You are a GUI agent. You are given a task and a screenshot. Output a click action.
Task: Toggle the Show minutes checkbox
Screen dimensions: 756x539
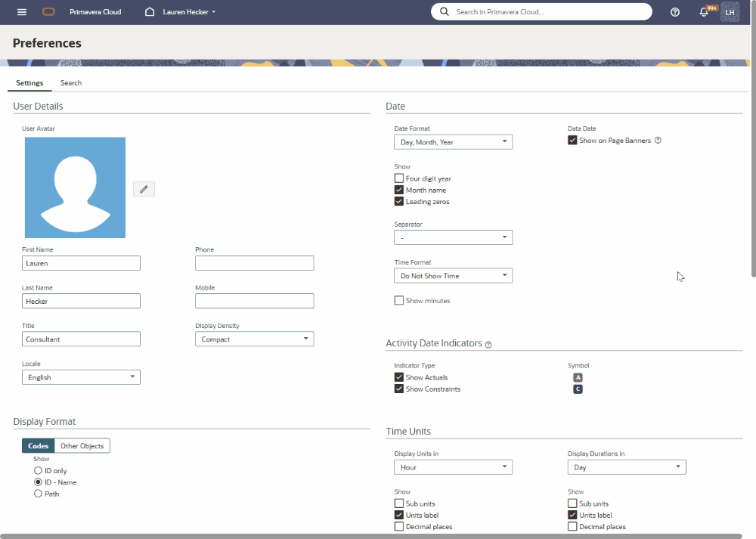coord(398,300)
